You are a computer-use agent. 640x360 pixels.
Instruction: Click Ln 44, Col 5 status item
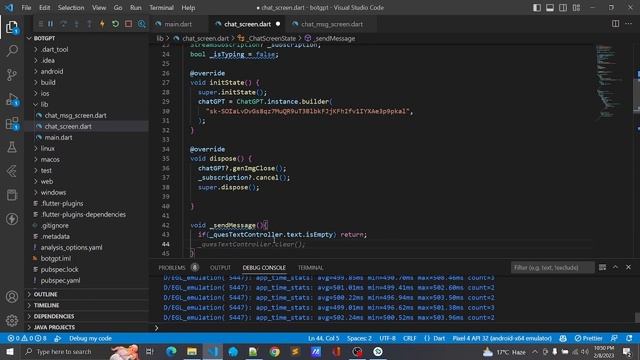[x=324, y=338]
